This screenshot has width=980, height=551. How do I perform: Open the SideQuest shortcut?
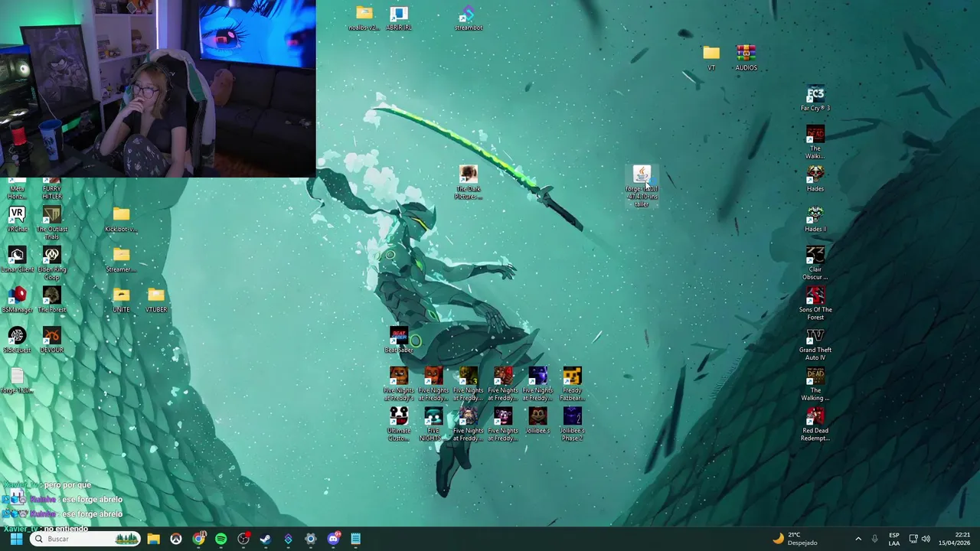(17, 340)
